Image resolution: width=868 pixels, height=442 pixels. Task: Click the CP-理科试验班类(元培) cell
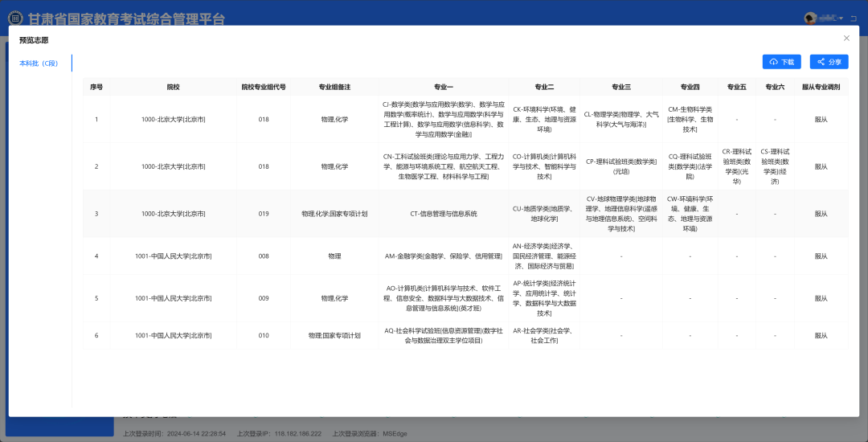621,166
